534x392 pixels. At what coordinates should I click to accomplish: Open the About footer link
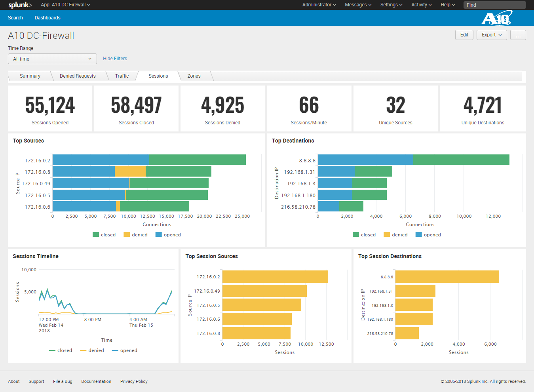pos(14,382)
